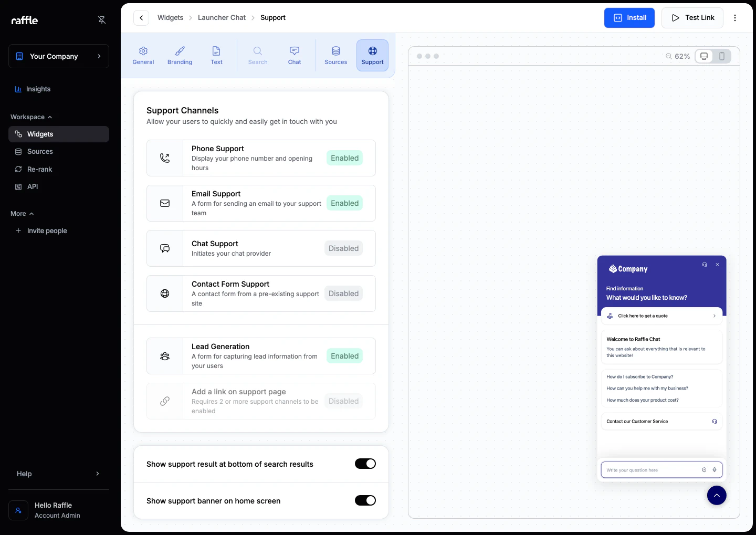Switch preview to desktop view icon
This screenshot has width=756, height=535.
click(704, 56)
